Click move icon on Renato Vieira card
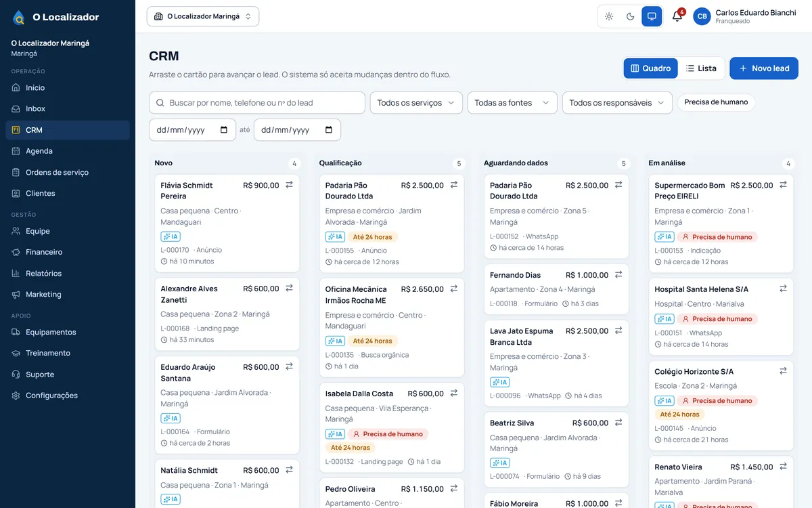This screenshot has height=508, width=812. tap(783, 467)
